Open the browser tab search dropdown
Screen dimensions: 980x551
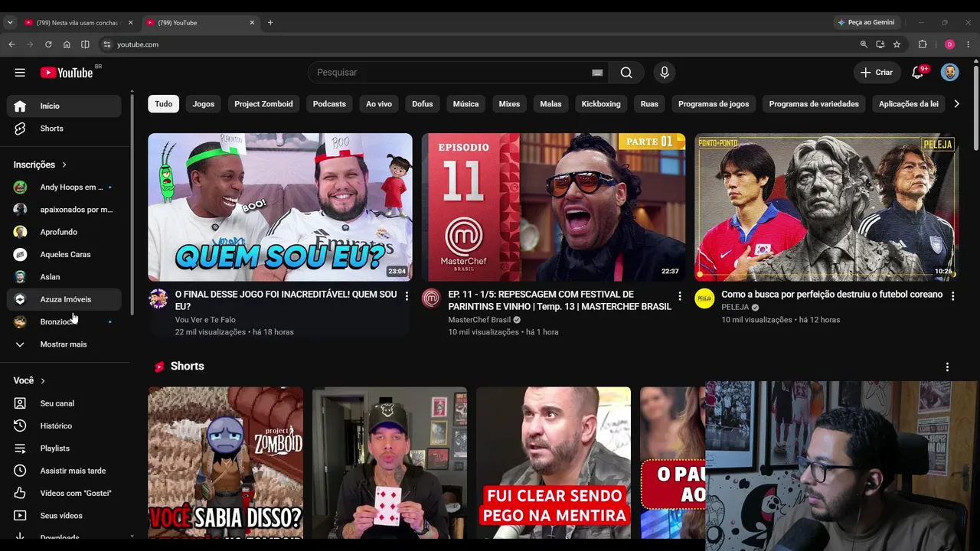[10, 23]
